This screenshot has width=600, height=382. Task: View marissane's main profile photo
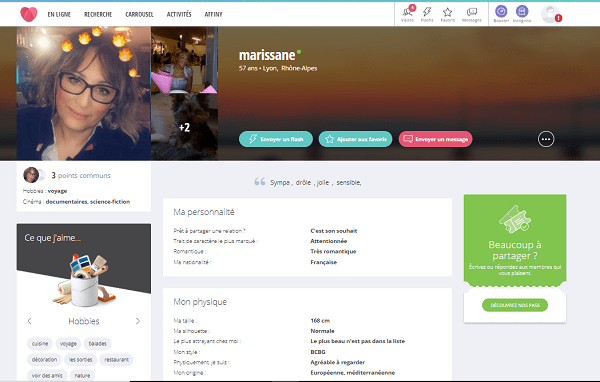tap(84, 93)
